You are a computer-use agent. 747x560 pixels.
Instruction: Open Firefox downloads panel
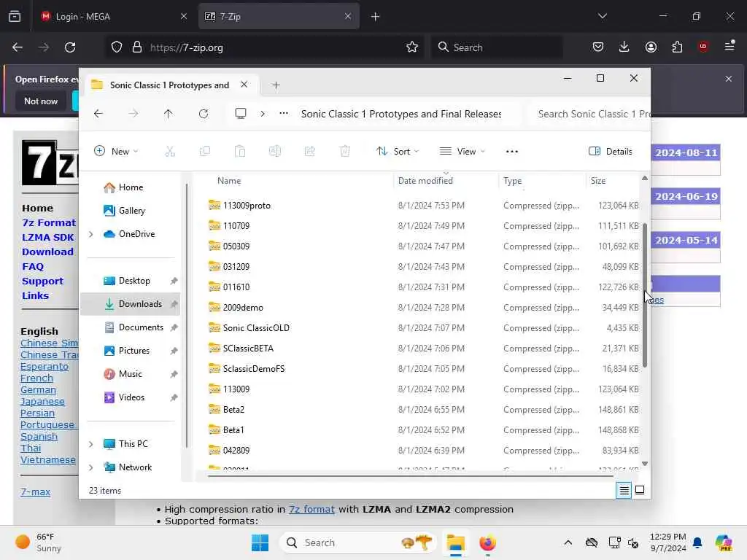point(624,47)
